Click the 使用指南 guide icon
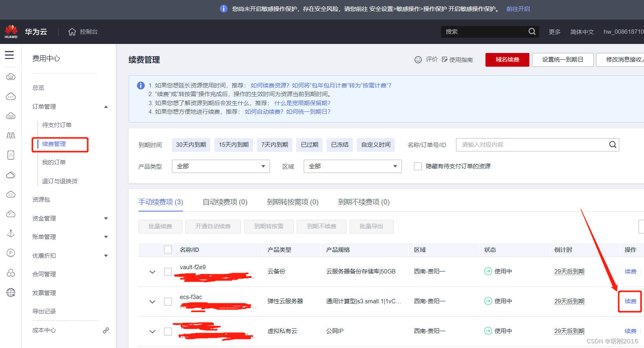Screen dimensions: 644x348 click(445, 60)
